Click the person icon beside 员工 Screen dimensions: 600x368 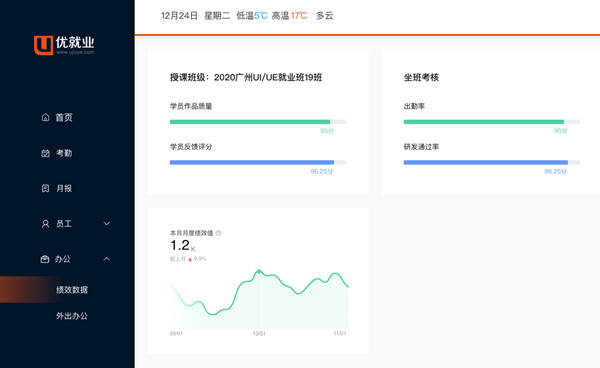point(45,224)
